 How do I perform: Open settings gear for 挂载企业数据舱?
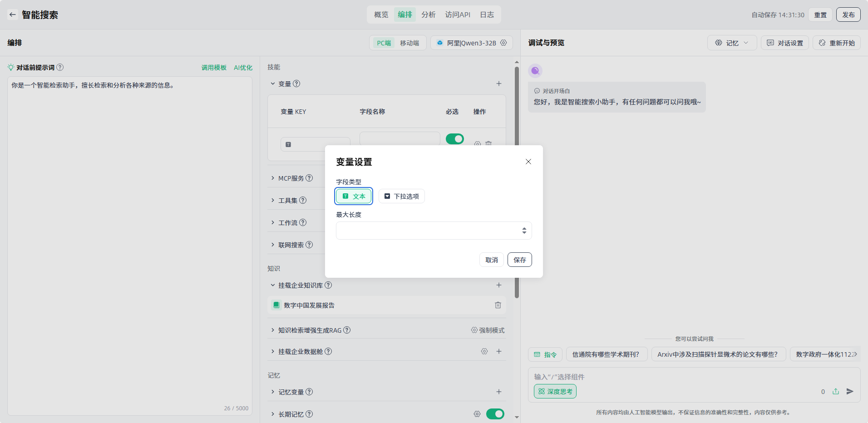pyautogui.click(x=484, y=351)
